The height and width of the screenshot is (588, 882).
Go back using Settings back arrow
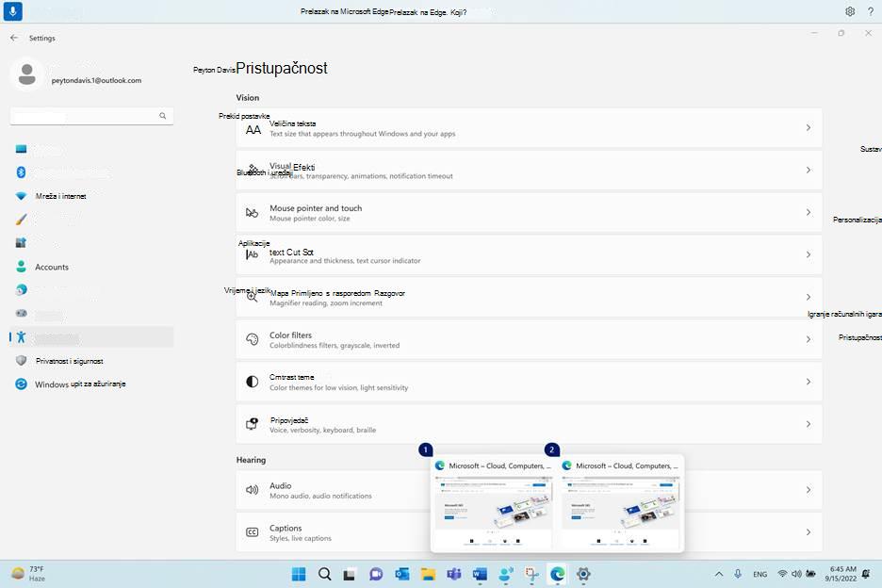tap(14, 38)
